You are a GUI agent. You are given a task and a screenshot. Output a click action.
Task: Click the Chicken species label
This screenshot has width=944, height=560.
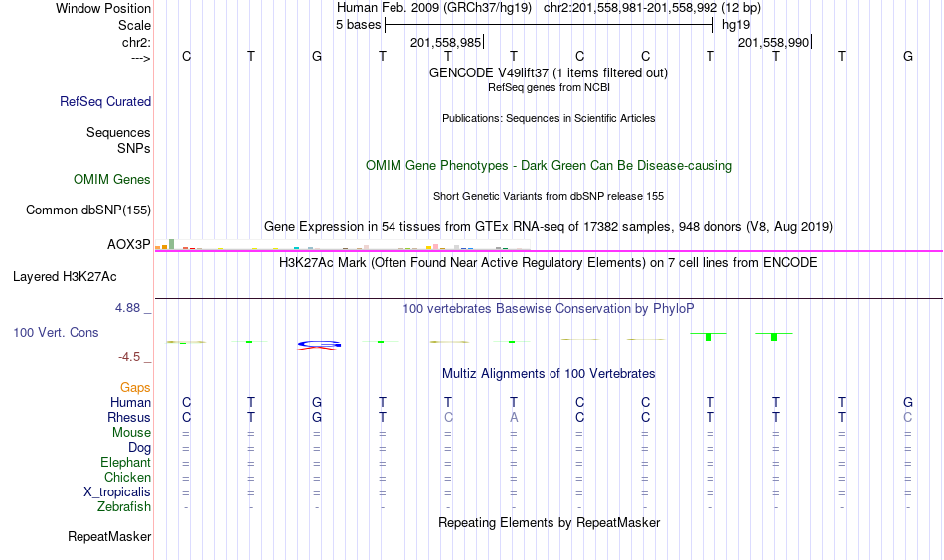127,477
